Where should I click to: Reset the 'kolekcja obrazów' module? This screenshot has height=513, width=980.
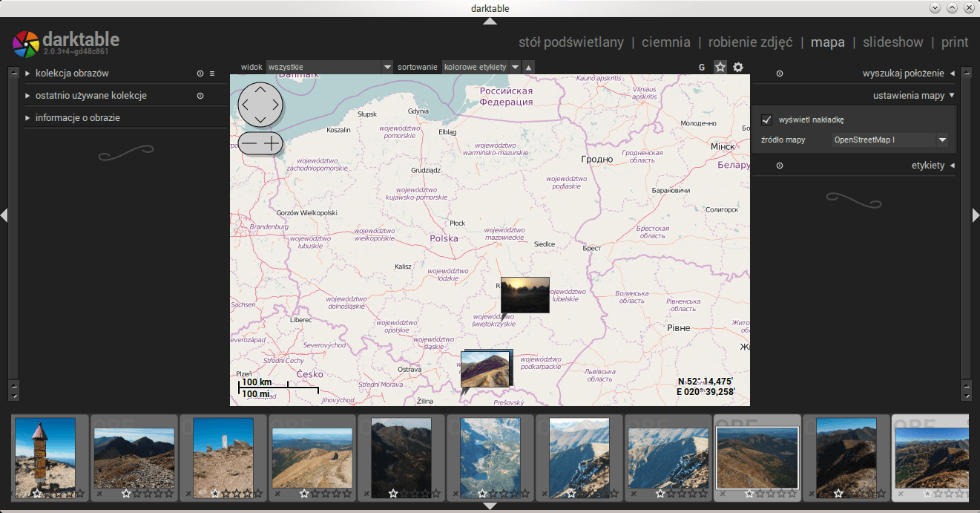pyautogui.click(x=200, y=73)
